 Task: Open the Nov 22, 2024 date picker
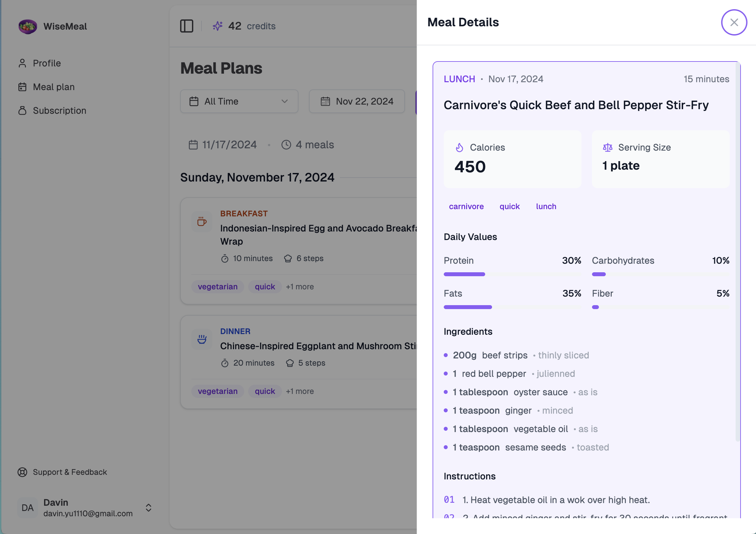point(357,102)
